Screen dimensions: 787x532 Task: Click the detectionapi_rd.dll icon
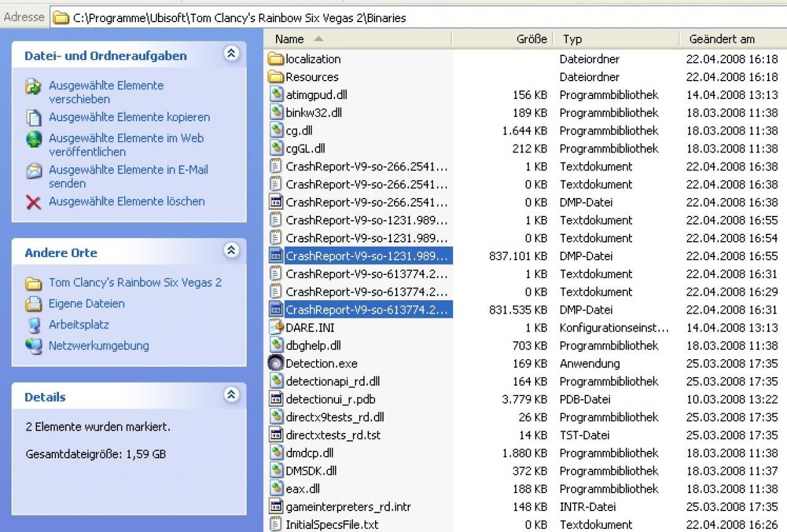click(x=276, y=381)
